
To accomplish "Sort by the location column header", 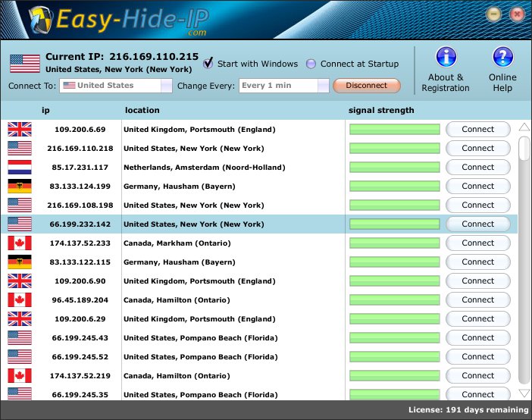I will (x=142, y=111).
